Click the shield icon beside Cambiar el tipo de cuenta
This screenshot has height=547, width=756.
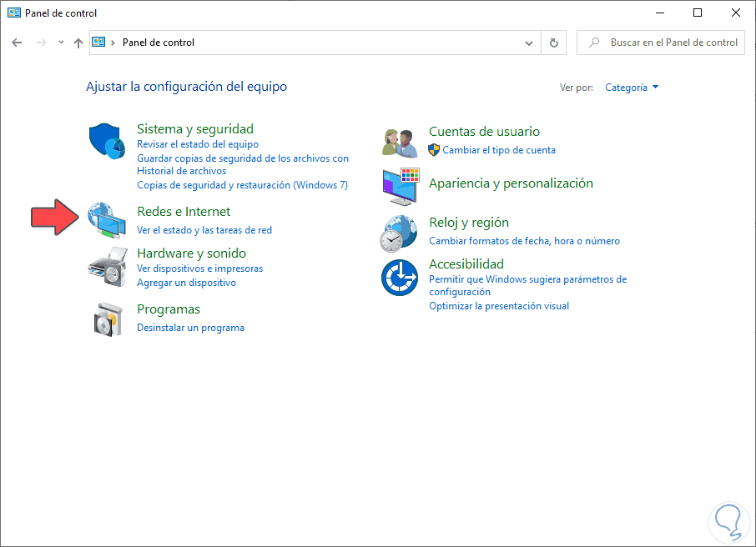434,150
